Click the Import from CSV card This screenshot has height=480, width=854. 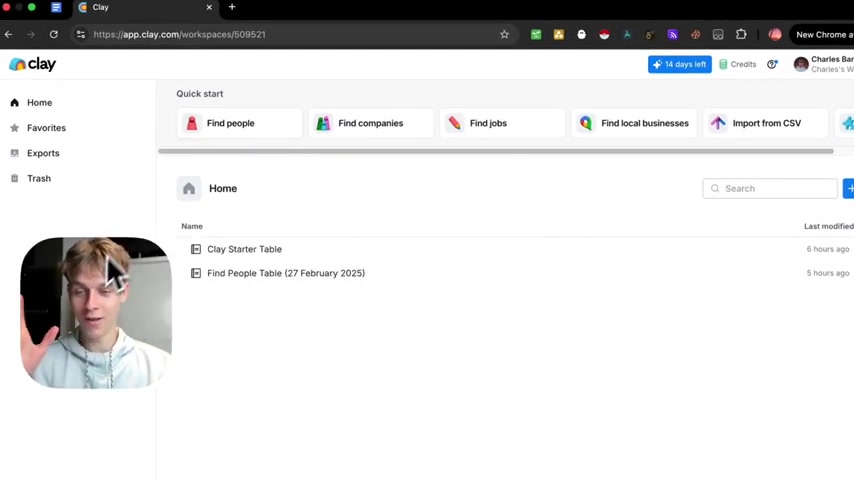[765, 123]
